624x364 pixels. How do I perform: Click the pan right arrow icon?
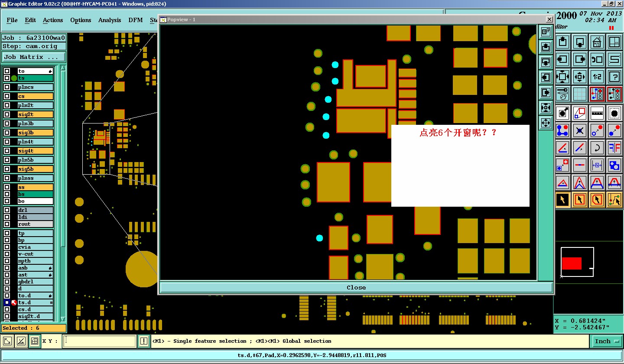pos(580,59)
